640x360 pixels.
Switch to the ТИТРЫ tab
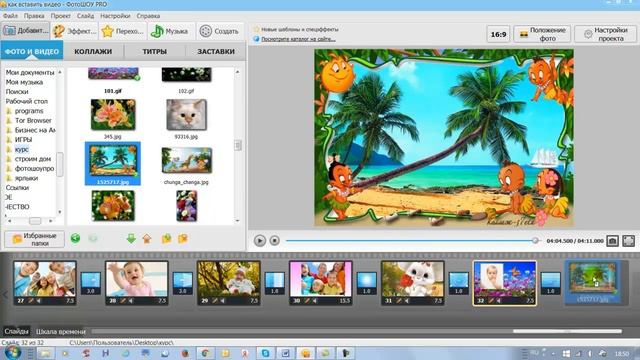(x=154, y=51)
